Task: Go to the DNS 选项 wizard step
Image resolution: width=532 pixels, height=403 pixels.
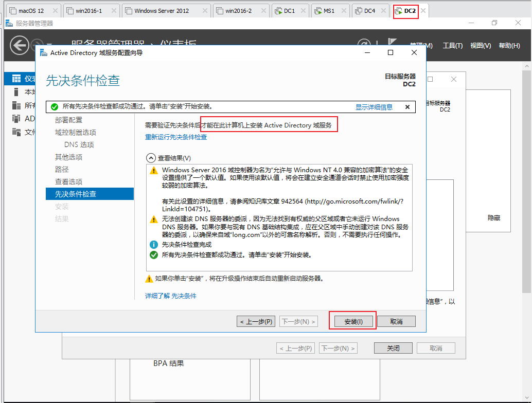Action: (79, 145)
